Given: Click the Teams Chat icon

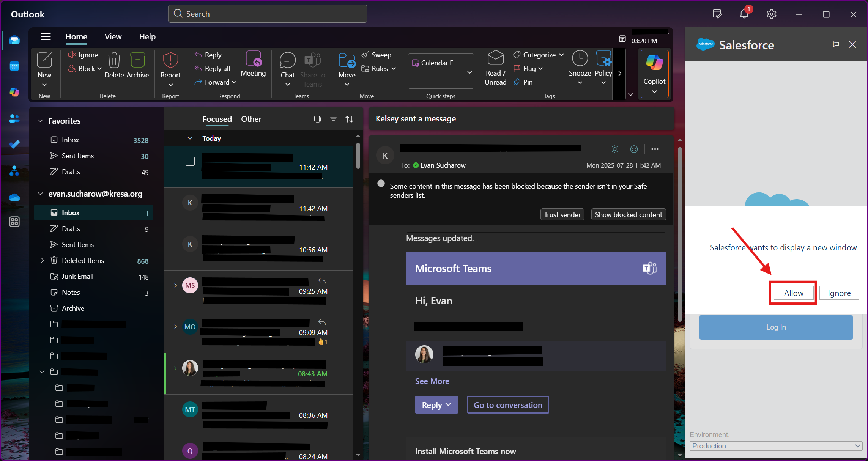Looking at the screenshot, I should coord(287,60).
